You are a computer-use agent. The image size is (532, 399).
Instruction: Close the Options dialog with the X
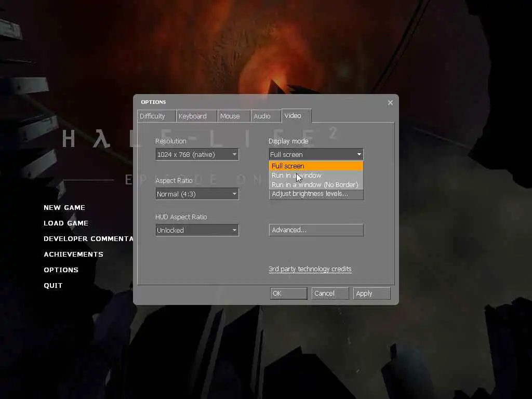[x=390, y=102]
